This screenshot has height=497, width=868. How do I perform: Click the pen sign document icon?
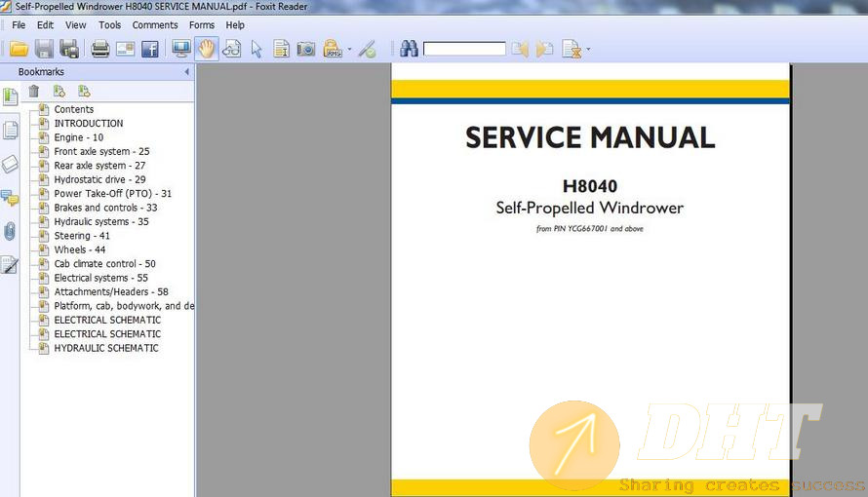click(367, 49)
